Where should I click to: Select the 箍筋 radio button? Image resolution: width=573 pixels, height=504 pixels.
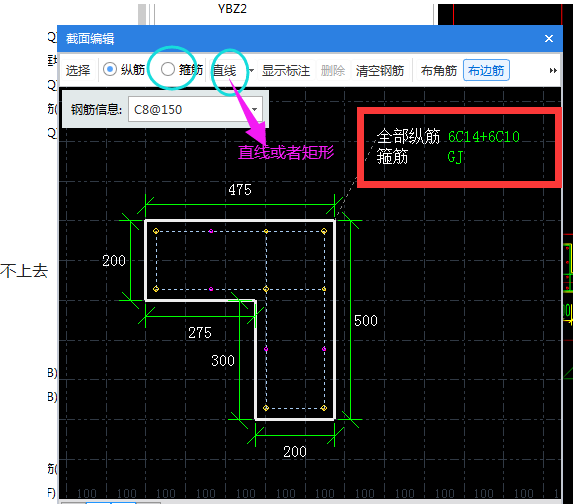pos(168,69)
